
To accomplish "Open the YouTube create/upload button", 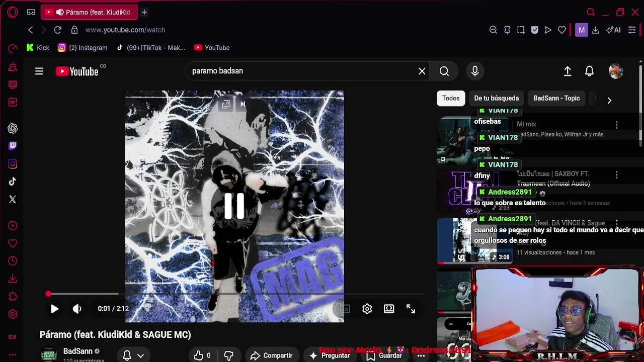I will point(568,71).
